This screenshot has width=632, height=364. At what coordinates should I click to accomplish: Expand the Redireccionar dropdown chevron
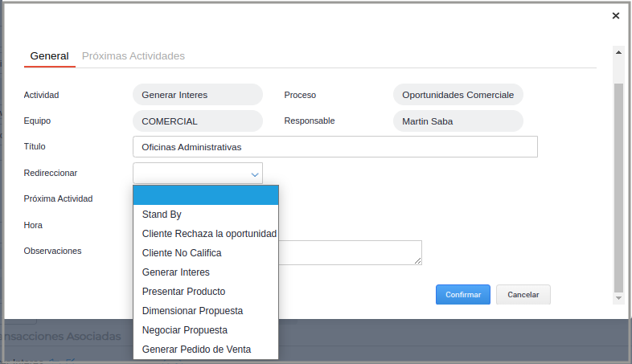tap(255, 174)
